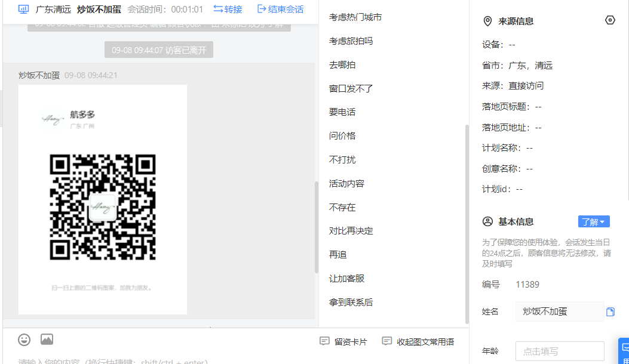Select quick reply 让加客服

(x=346, y=278)
